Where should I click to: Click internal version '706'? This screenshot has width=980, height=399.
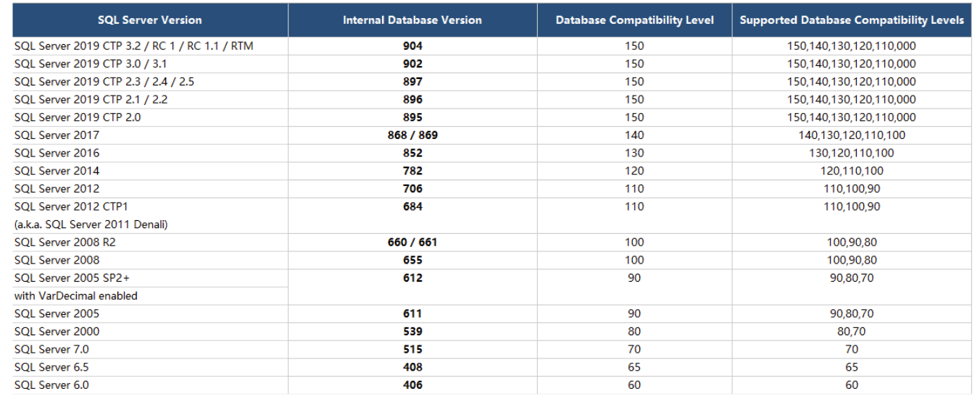412,188
